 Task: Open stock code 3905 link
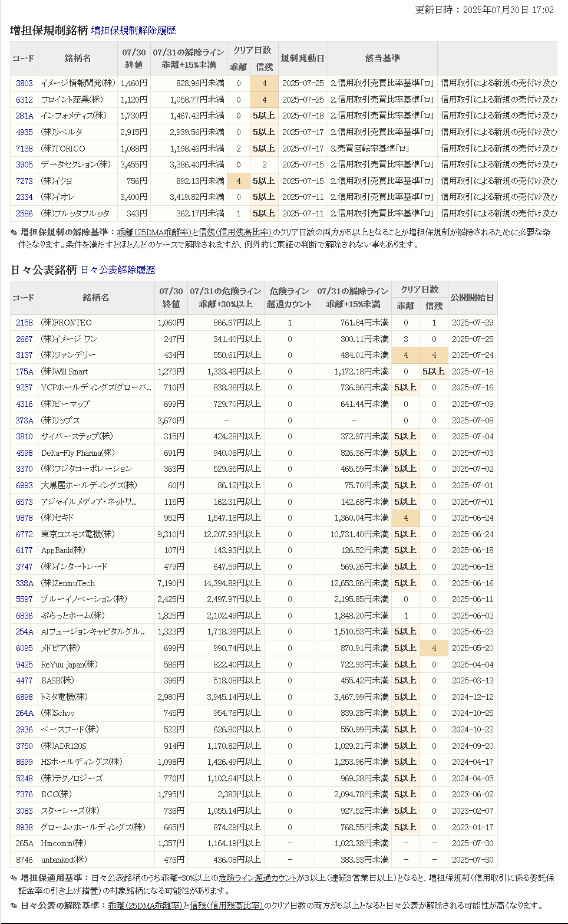point(24,165)
